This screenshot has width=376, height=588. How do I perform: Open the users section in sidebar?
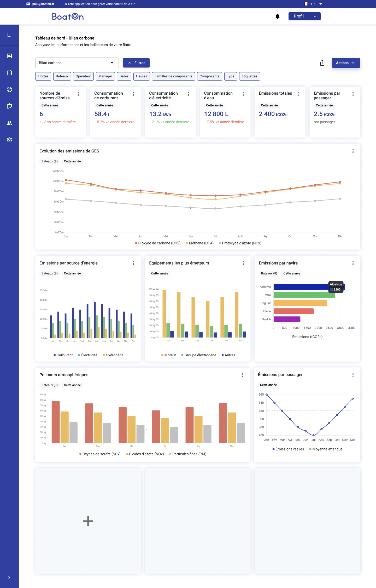pos(9,123)
